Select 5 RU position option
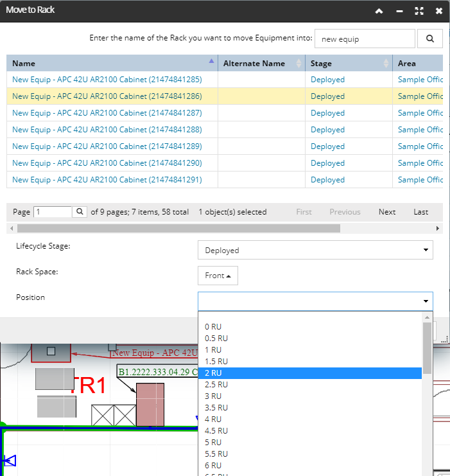The image size is (450, 476). click(x=310, y=443)
